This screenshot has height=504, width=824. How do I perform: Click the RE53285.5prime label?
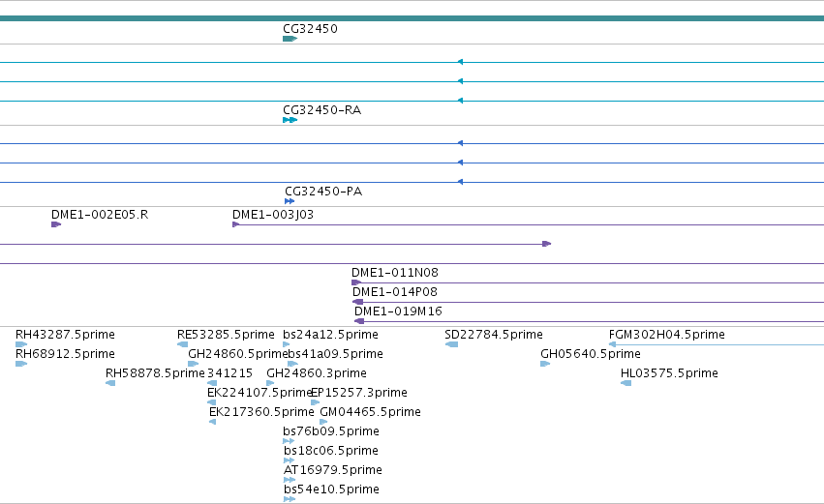[x=226, y=335]
